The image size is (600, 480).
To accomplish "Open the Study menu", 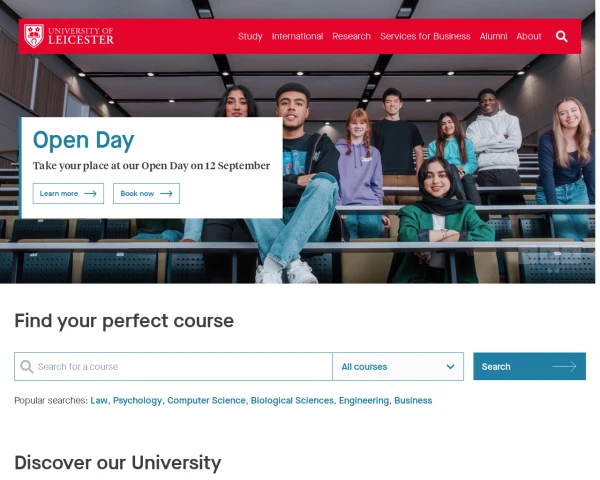I will tap(250, 36).
